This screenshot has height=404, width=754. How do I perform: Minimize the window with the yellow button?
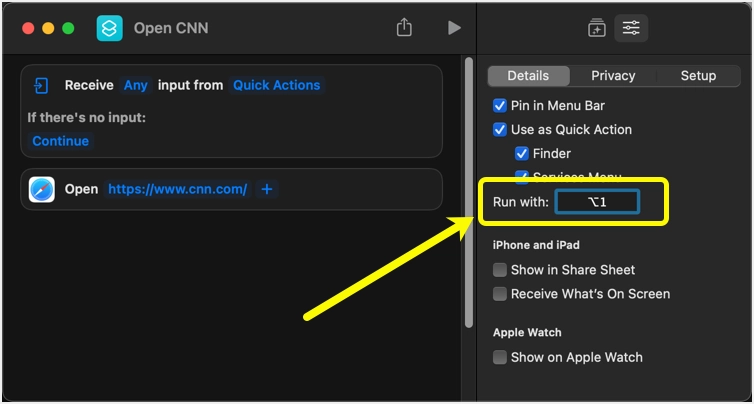[x=48, y=28]
